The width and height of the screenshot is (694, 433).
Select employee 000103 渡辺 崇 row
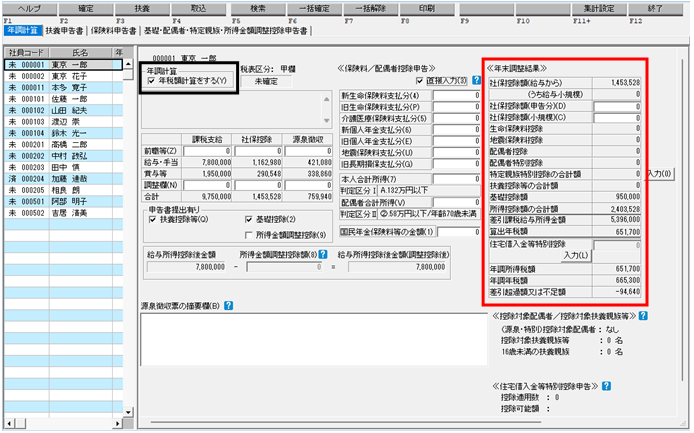pyautogui.click(x=63, y=122)
